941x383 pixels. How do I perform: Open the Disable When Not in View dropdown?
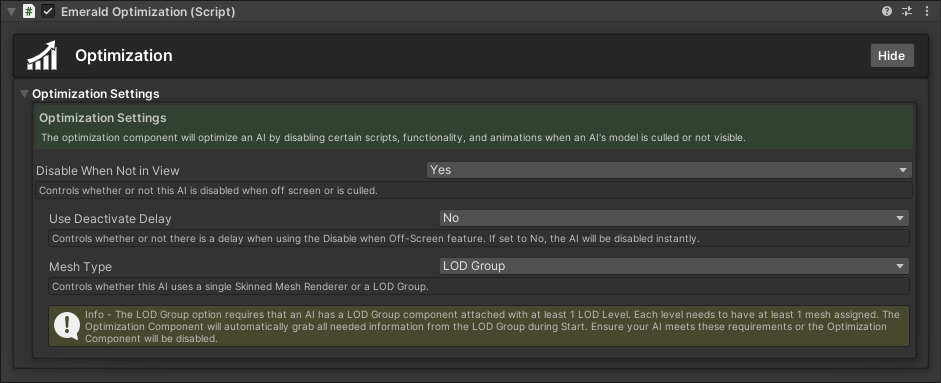tap(669, 170)
